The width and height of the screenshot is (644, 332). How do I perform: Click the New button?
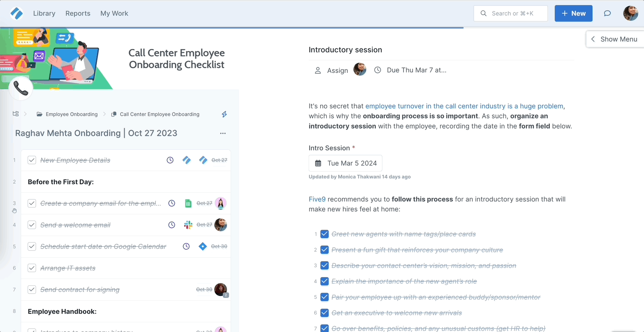tap(573, 13)
